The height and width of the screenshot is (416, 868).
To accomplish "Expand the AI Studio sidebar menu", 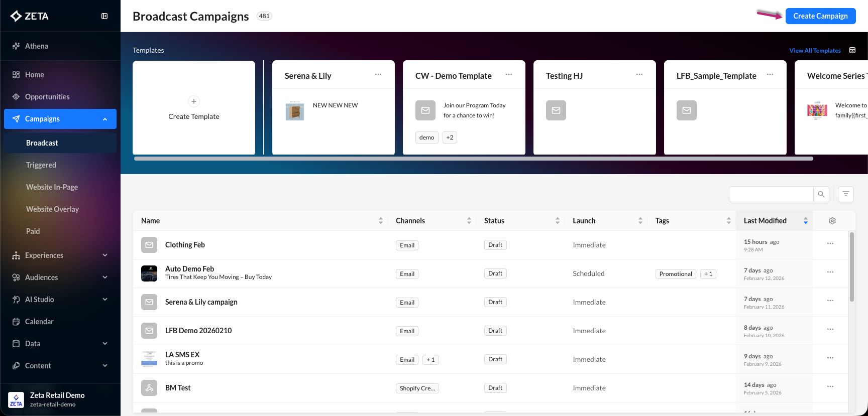I will pyautogui.click(x=105, y=300).
